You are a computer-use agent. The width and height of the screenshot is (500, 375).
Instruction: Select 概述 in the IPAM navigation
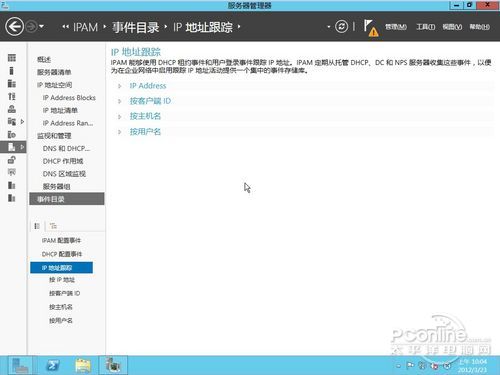pyautogui.click(x=44, y=59)
